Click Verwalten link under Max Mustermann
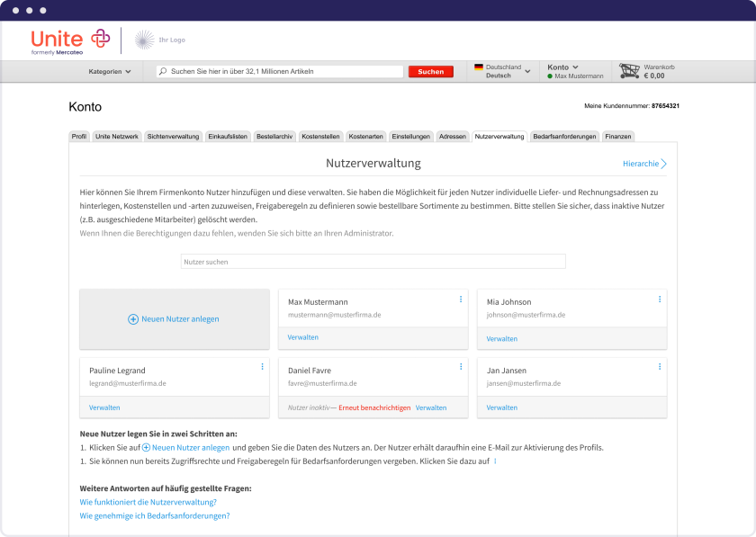The image size is (756, 537). [303, 337]
